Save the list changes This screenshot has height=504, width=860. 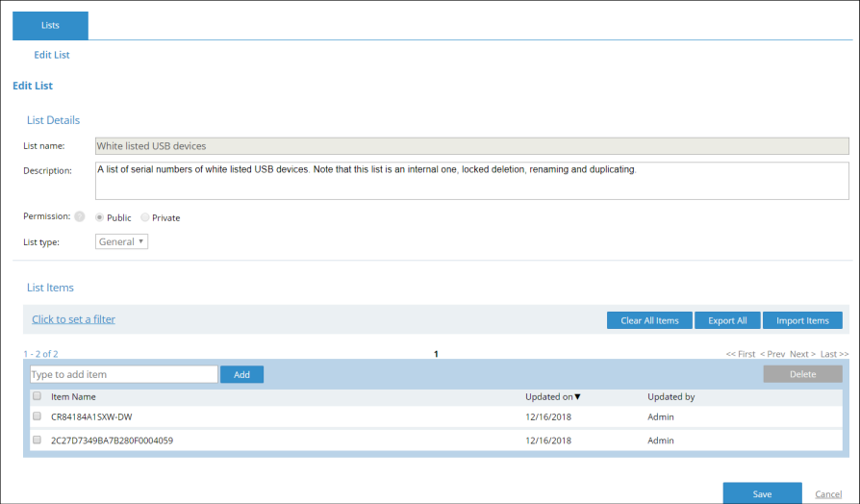click(x=762, y=493)
